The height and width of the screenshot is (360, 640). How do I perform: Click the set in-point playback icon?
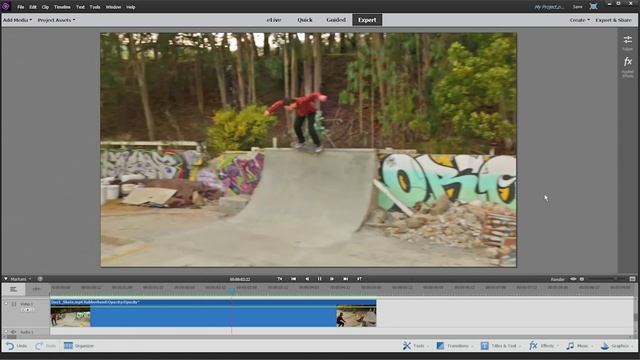tap(280, 279)
